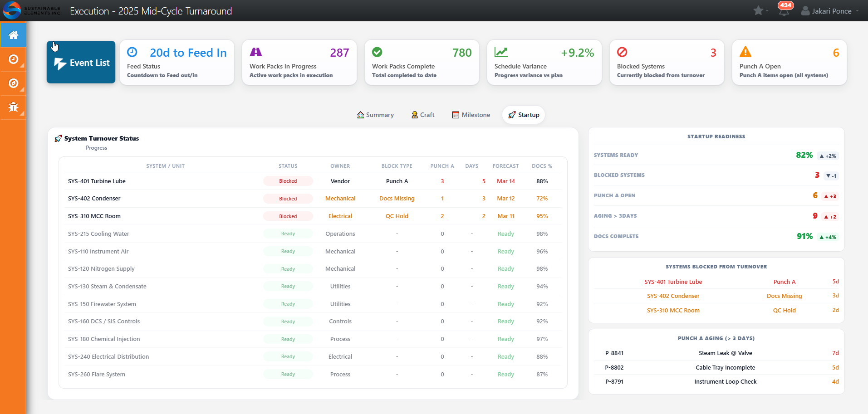Click SYS-260 Flare System row
This screenshot has width=868, height=414.
313,374
